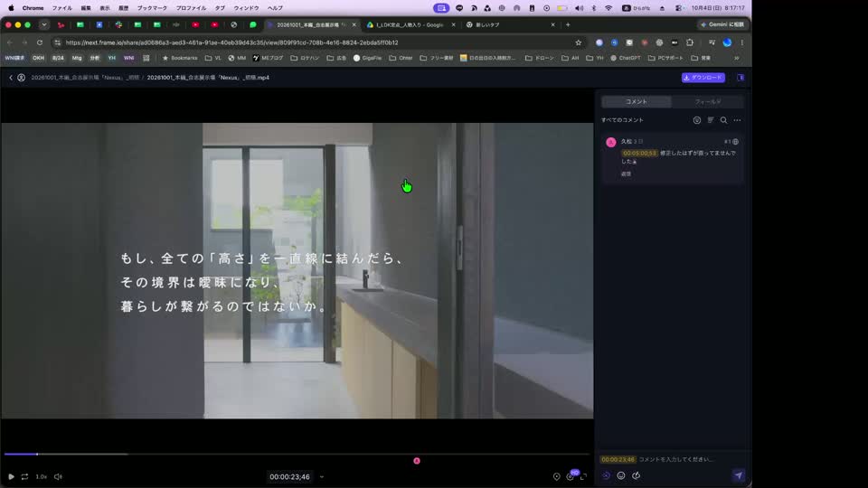Open the 1.0x playback speed menu
Screen dimensions: 868x488
click(x=42, y=476)
